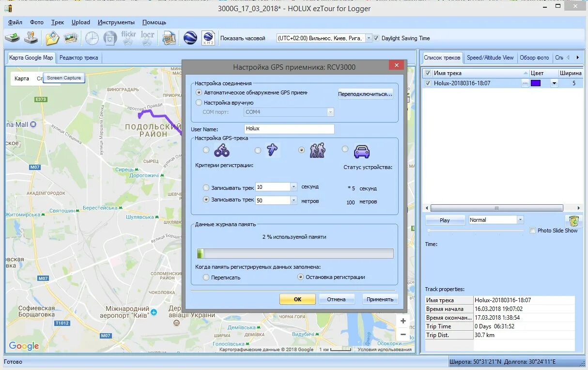Open the Инструменты menu

(x=116, y=22)
